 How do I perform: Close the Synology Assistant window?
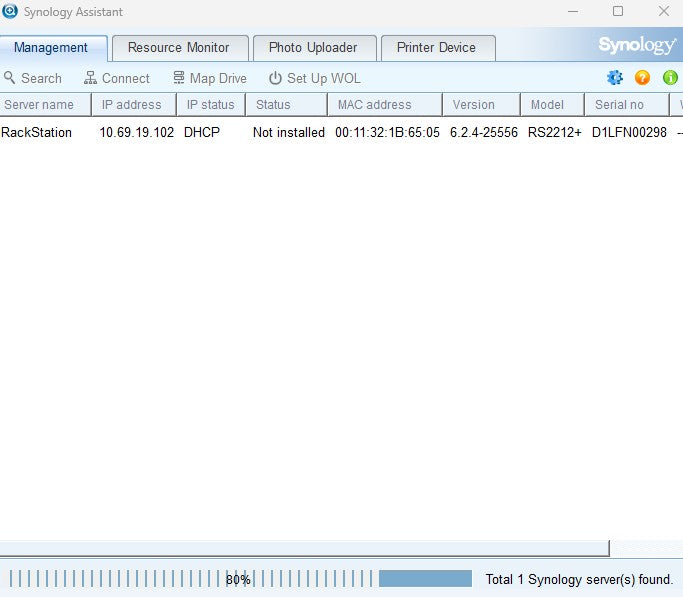pyautogui.click(x=663, y=11)
